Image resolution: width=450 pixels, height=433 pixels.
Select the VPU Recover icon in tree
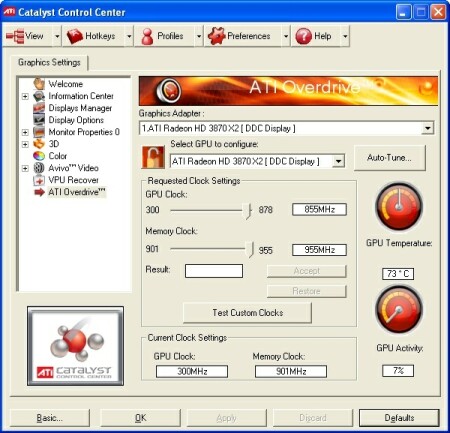tap(39, 180)
